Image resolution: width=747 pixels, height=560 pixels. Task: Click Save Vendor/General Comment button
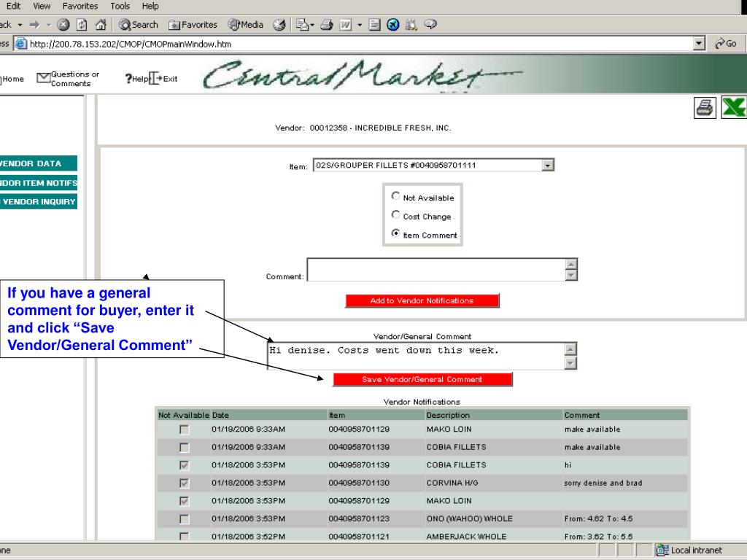pos(422,379)
